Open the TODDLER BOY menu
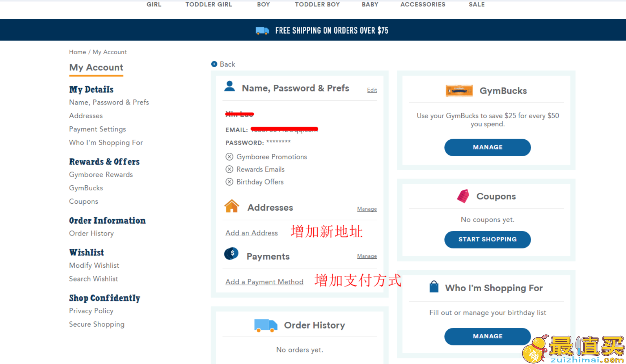626x364 pixels. tap(317, 4)
